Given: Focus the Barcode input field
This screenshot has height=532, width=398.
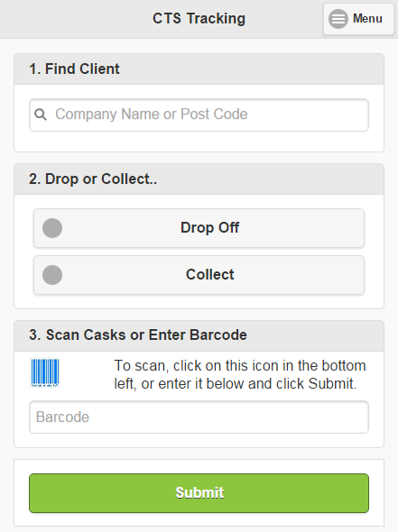Looking at the screenshot, I should [199, 417].
